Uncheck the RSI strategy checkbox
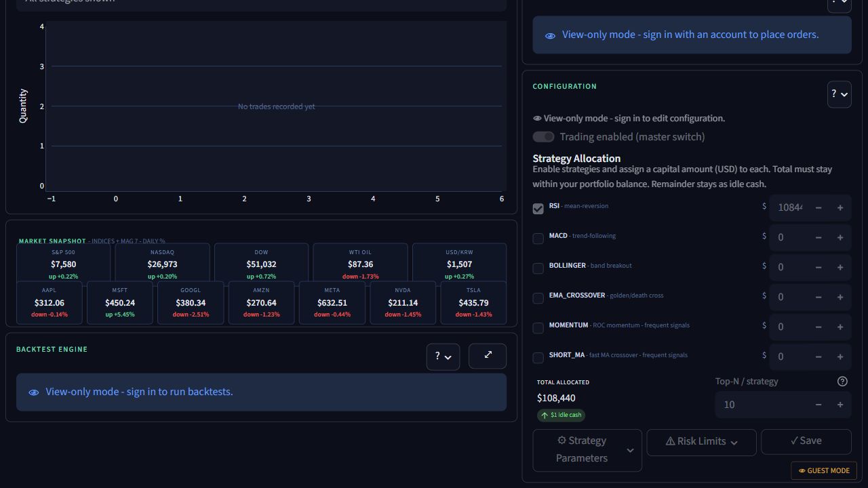Viewport: 868px width, 488px height. tap(538, 209)
